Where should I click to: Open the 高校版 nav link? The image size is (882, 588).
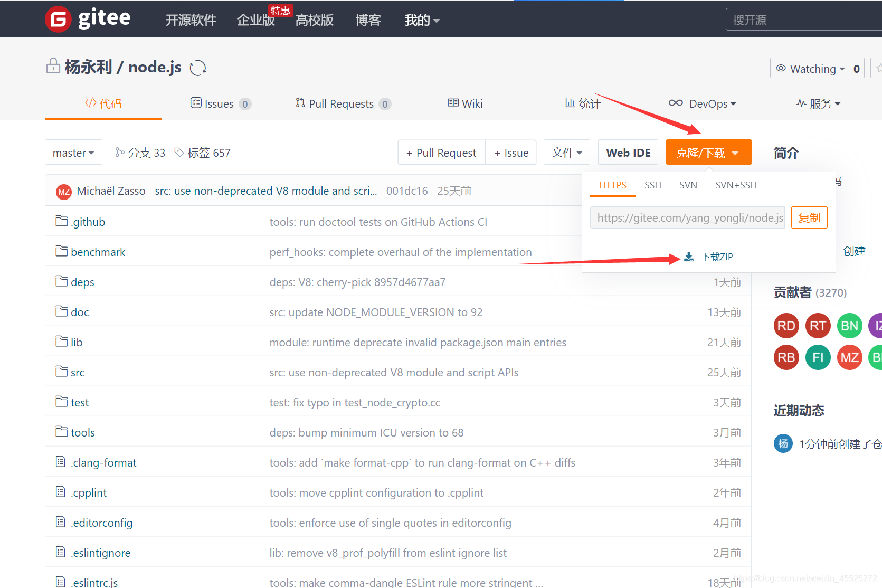click(315, 20)
